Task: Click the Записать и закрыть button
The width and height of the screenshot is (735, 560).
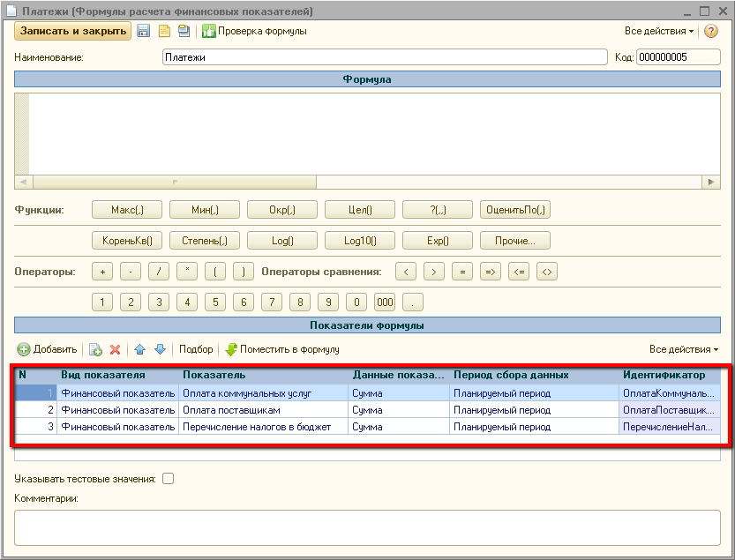Action: [x=72, y=31]
